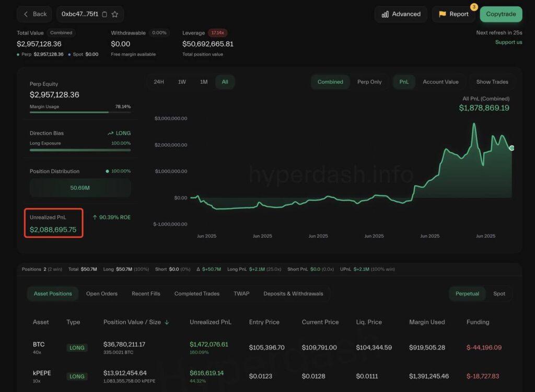Click the notification badge showing 3
The image size is (535, 392).
(x=474, y=7)
